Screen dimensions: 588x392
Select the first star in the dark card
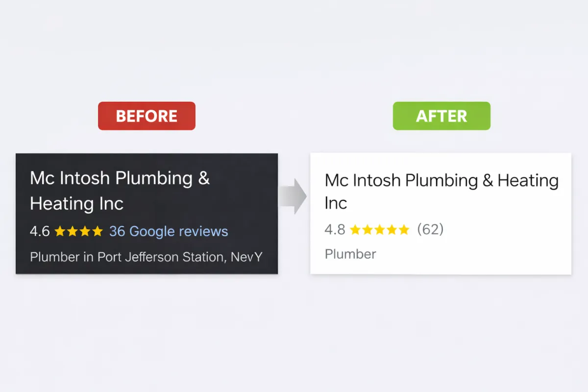(60, 231)
